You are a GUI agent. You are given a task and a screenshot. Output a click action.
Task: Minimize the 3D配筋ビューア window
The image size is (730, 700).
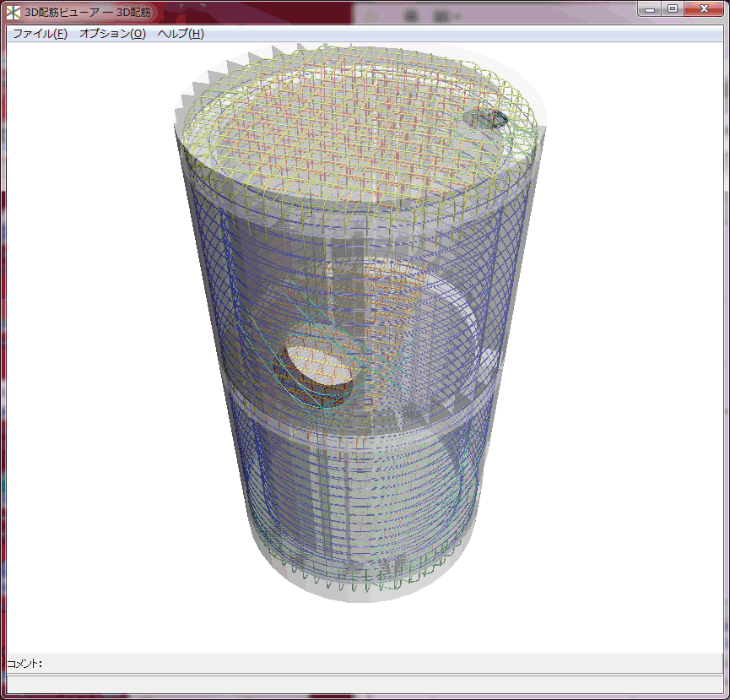pyautogui.click(x=650, y=8)
